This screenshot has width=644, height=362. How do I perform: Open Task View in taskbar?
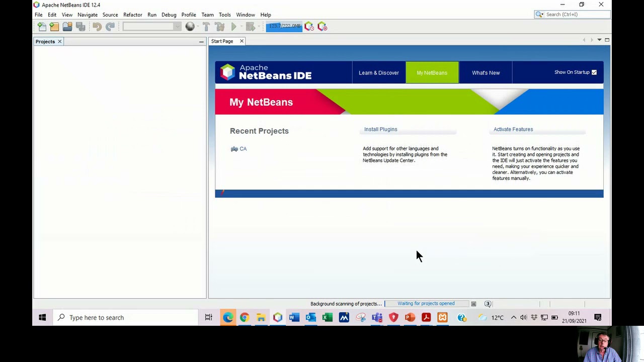click(208, 317)
